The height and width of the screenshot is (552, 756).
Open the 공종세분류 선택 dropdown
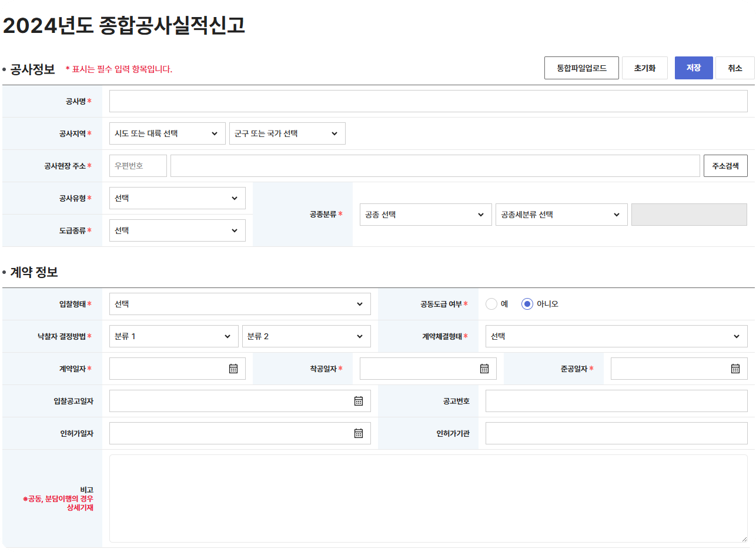[561, 214]
